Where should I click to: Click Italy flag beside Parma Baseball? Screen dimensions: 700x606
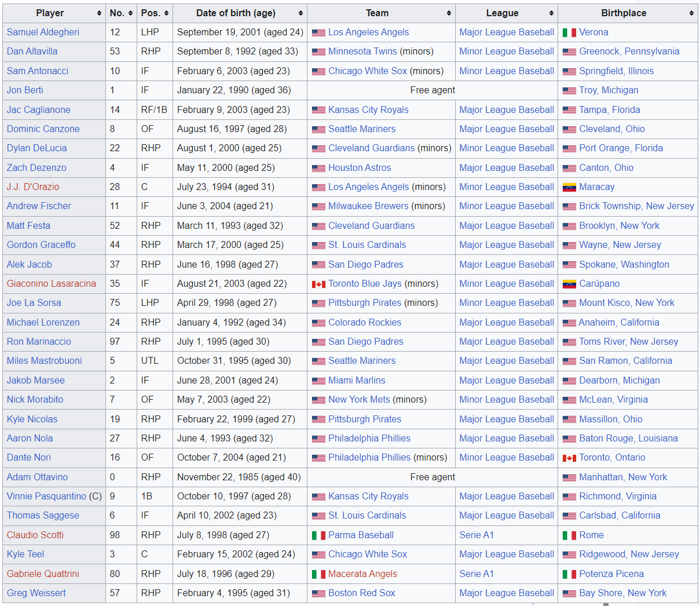pyautogui.click(x=318, y=536)
